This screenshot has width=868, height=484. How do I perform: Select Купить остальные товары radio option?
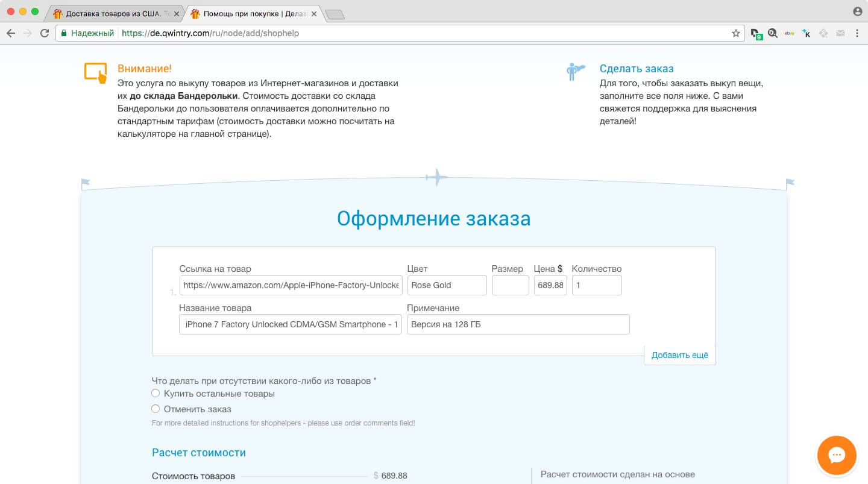pyautogui.click(x=156, y=393)
